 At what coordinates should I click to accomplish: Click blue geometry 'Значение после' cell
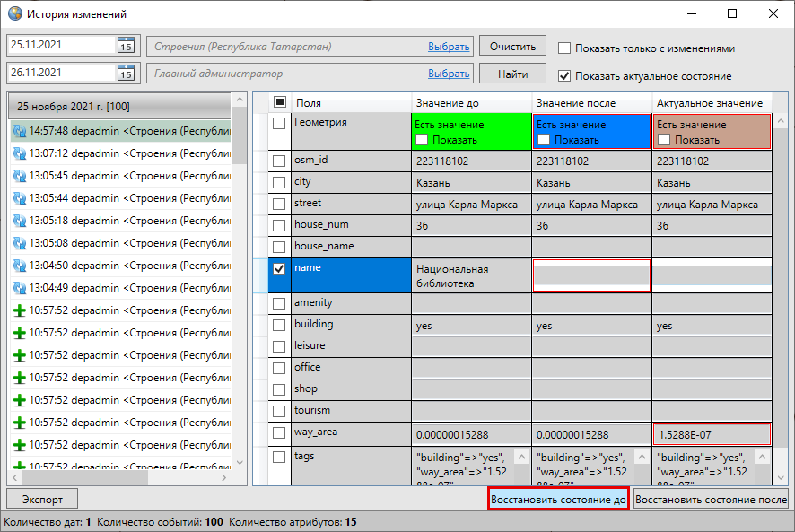(x=592, y=130)
